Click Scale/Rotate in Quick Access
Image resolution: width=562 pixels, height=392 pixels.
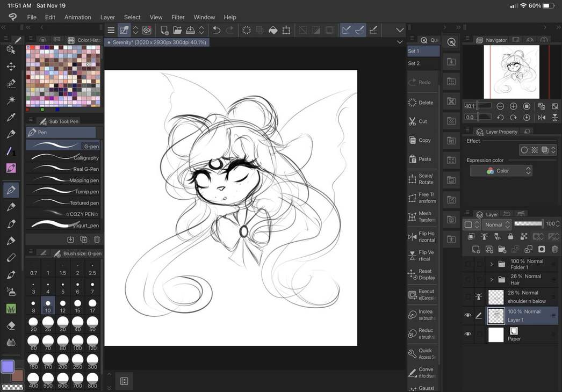click(422, 179)
